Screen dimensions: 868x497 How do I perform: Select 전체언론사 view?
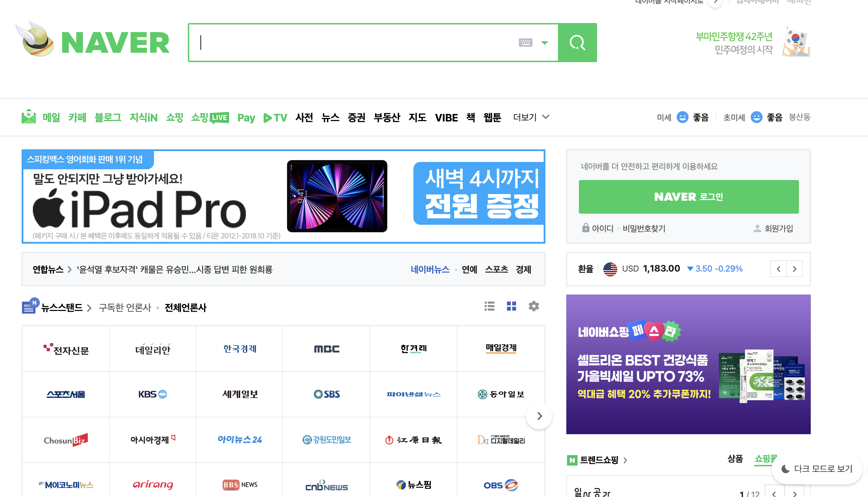tap(185, 307)
